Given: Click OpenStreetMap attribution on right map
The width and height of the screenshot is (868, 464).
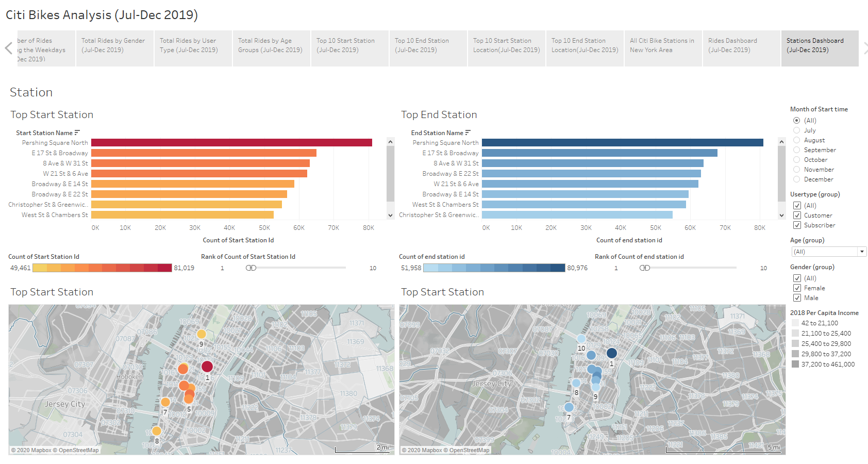Looking at the screenshot, I should click(466, 450).
